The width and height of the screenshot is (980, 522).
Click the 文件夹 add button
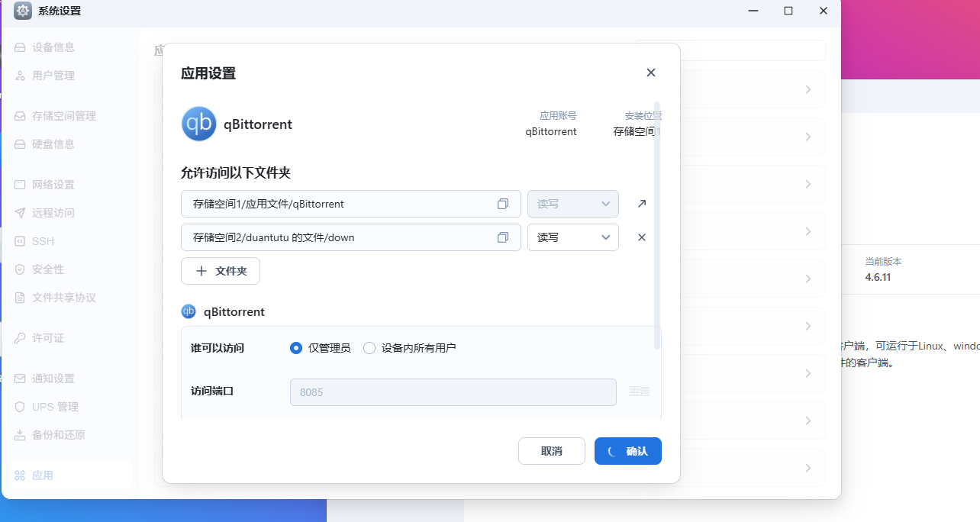tap(221, 271)
